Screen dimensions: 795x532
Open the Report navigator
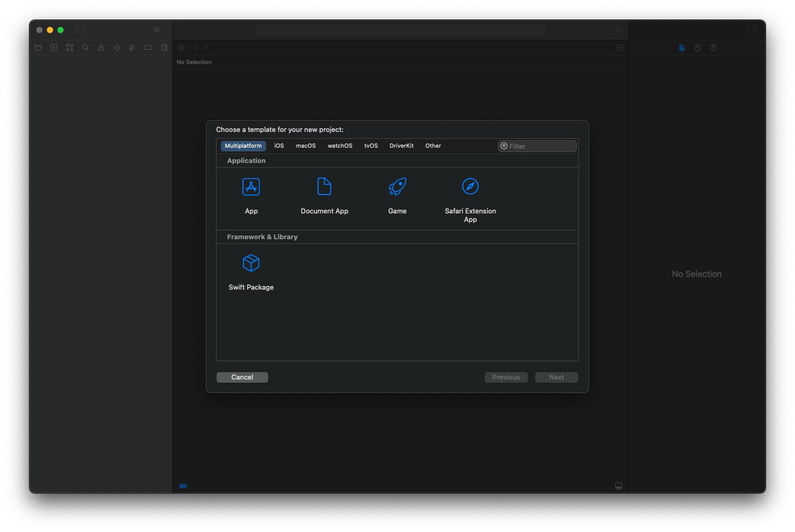pos(164,48)
